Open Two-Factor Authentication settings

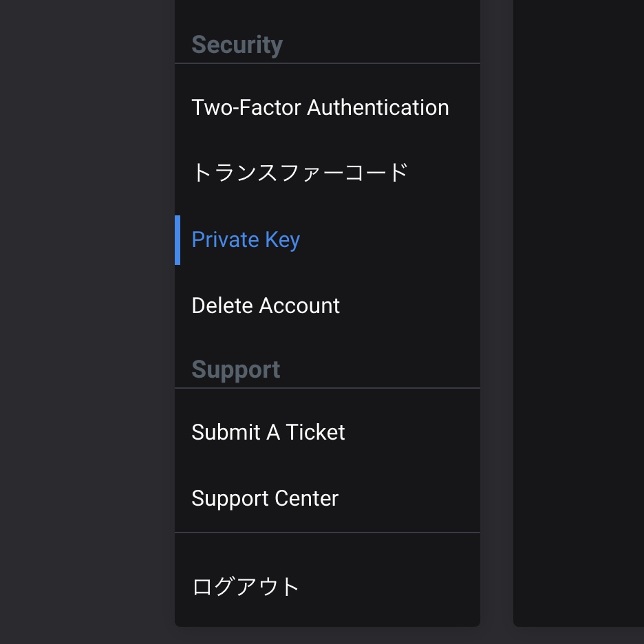click(328, 107)
